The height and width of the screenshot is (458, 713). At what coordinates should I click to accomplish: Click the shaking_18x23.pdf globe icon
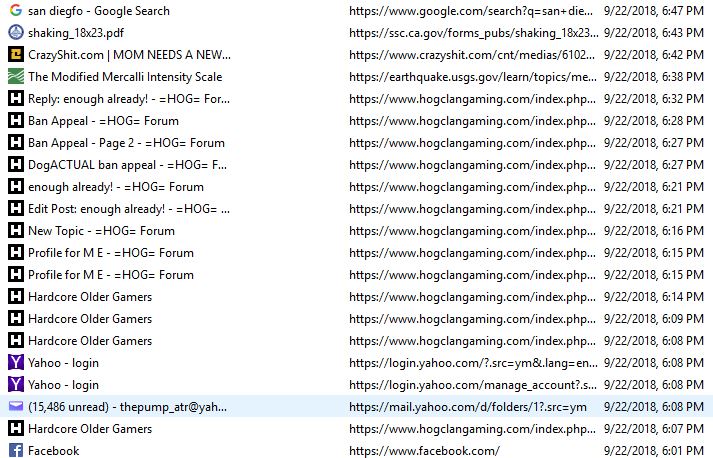tap(16, 32)
